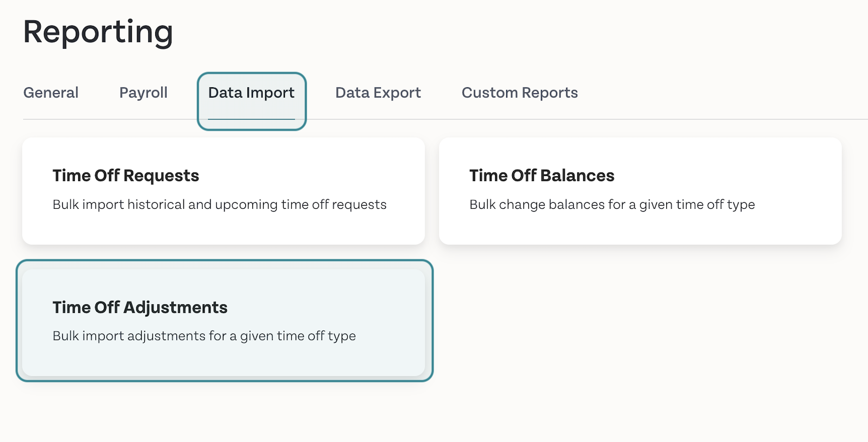The width and height of the screenshot is (868, 442).
Task: Switch to the General tab
Action: [51, 93]
